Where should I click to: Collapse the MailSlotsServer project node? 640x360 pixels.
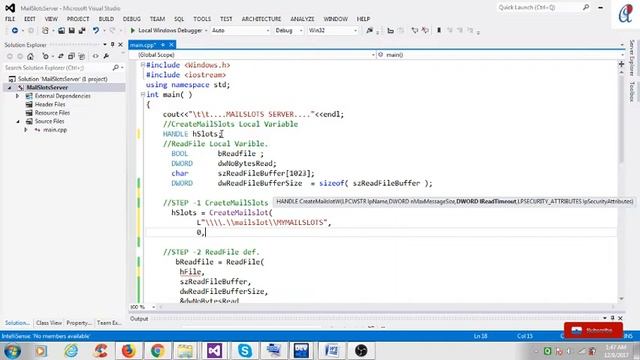point(10,87)
